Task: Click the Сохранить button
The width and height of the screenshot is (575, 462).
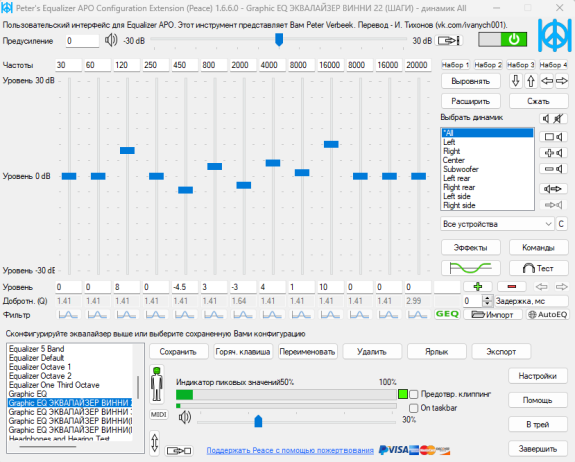Action: tap(178, 352)
